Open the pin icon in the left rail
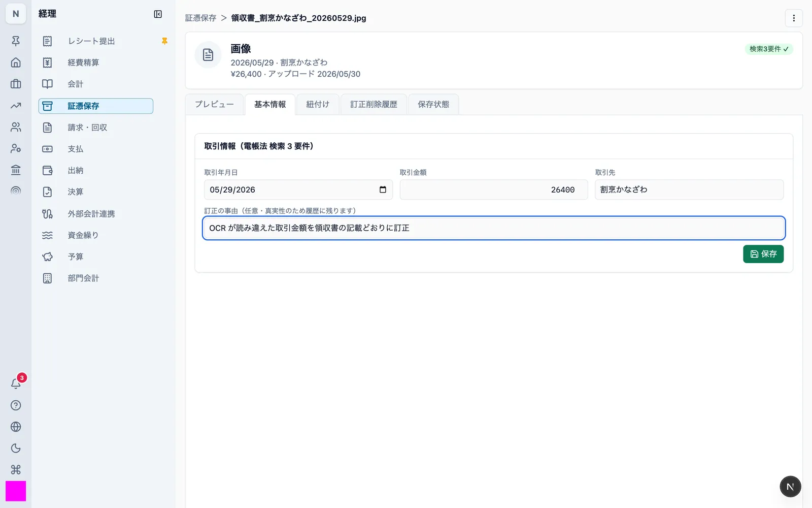This screenshot has height=508, width=812. (16, 41)
